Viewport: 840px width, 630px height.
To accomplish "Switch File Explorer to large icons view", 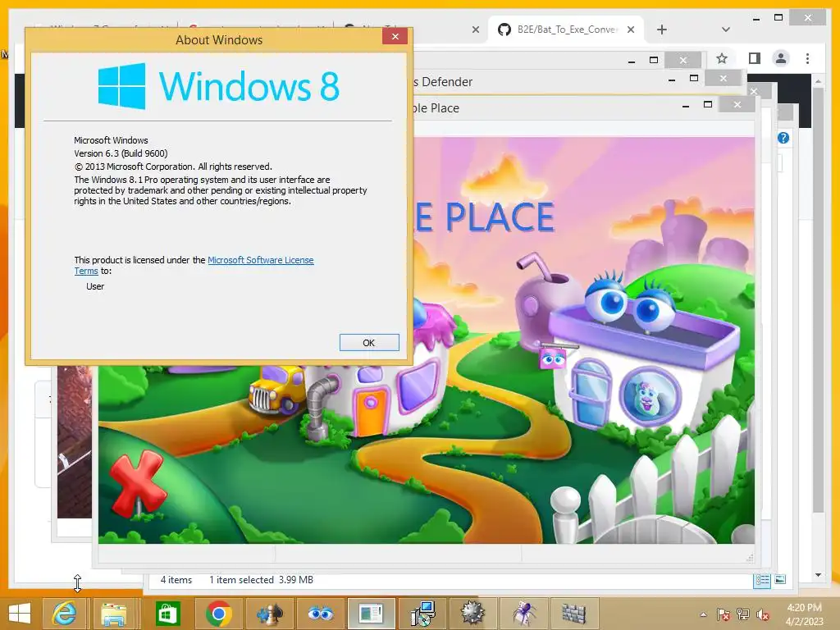I will point(780,580).
